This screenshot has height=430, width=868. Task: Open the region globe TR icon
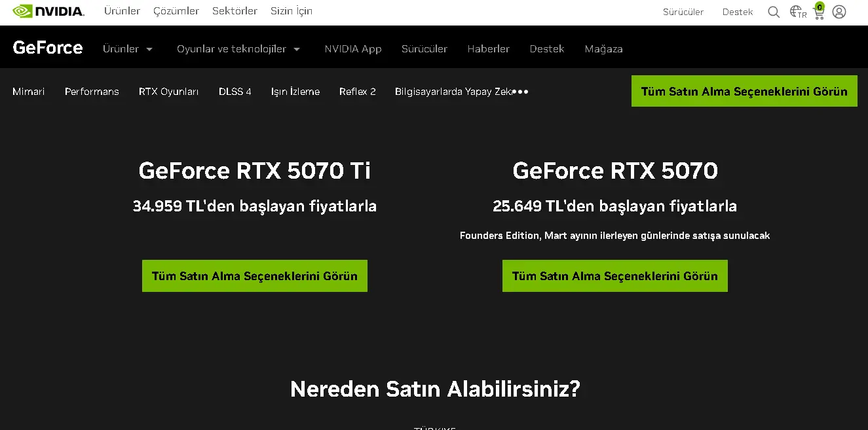798,12
